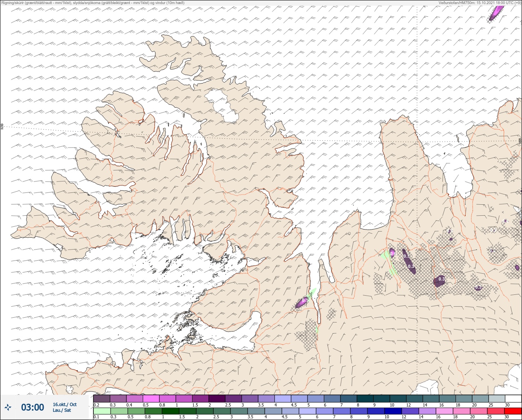This screenshot has width=522, height=420.
Task: Select the light grey swatch labeled 25 in upper legend
Action: [497, 398]
